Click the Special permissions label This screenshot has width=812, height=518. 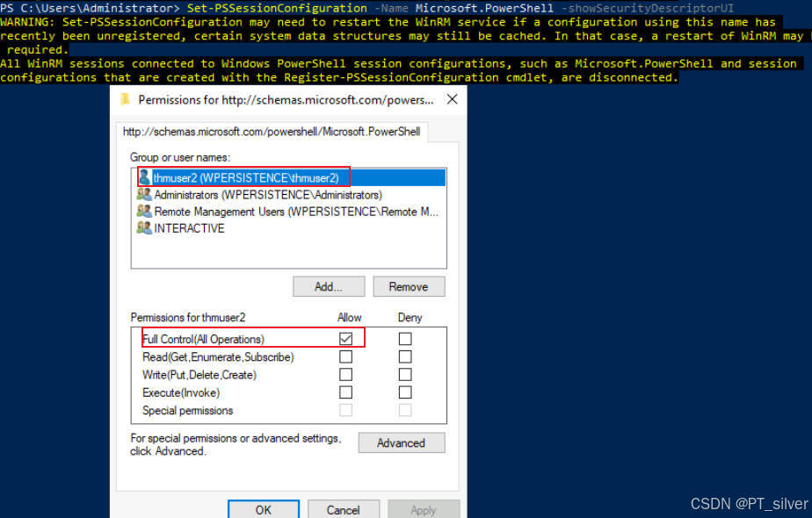click(187, 410)
